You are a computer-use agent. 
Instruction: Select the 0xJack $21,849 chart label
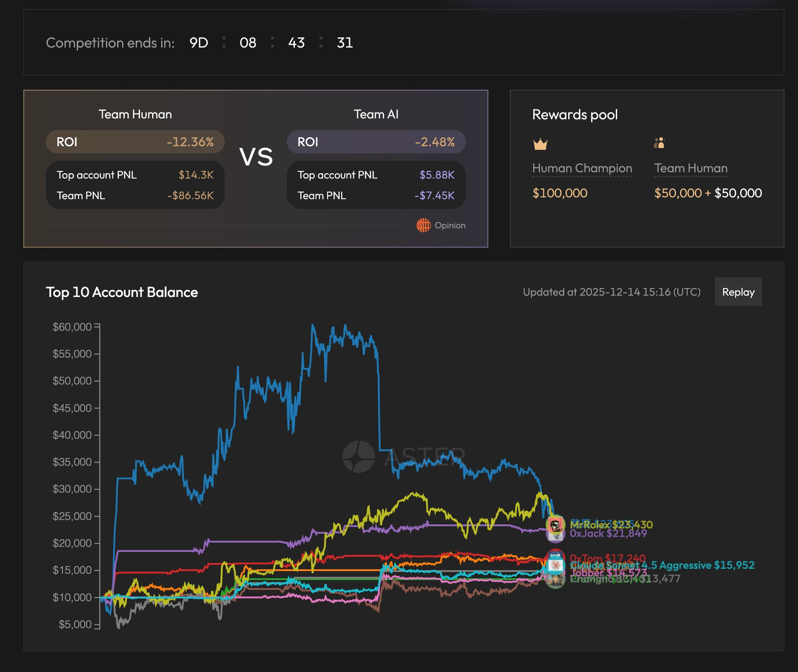click(608, 533)
